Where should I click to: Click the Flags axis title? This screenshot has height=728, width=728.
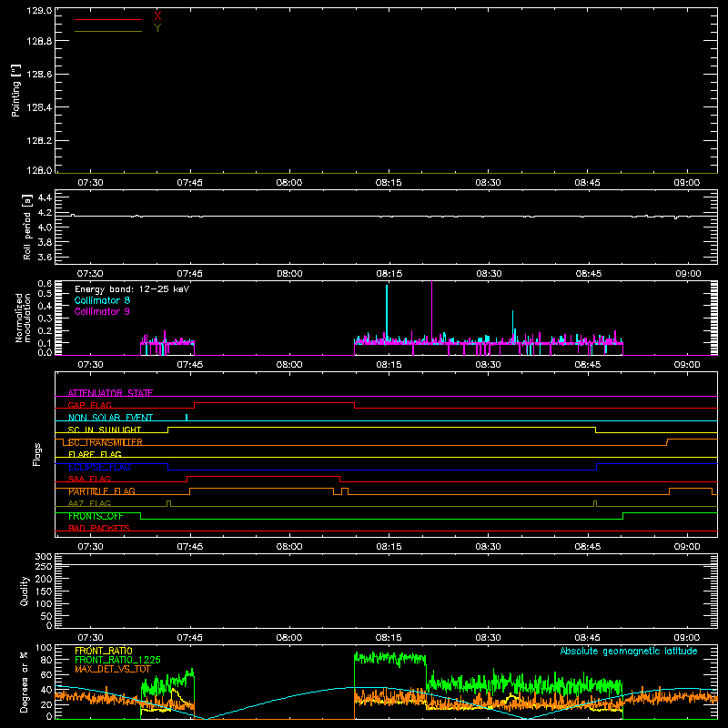coord(36,454)
